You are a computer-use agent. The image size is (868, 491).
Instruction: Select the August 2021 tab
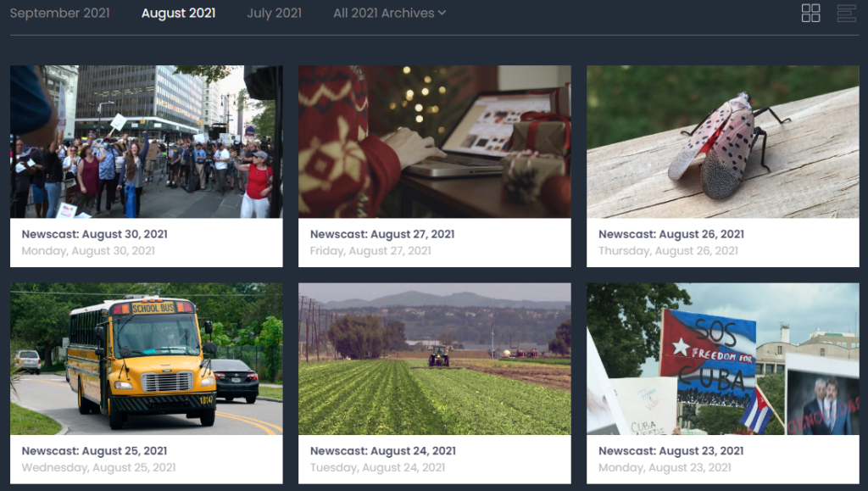coord(178,13)
